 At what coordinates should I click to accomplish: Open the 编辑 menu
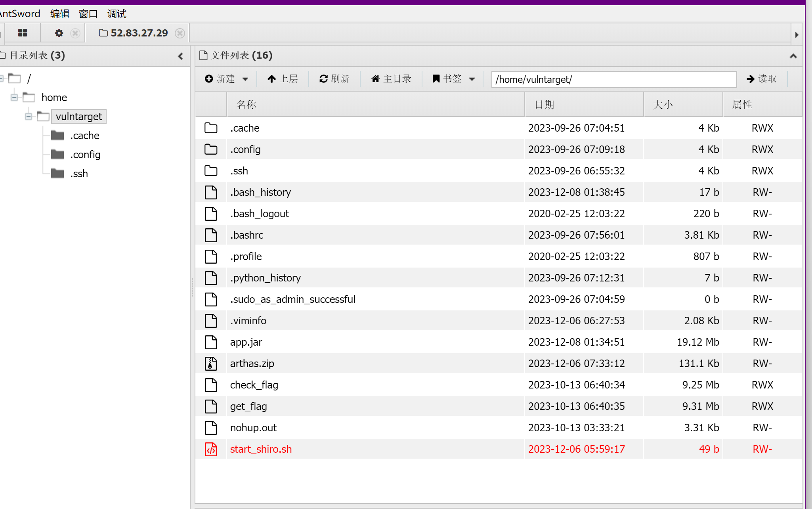[x=60, y=14]
